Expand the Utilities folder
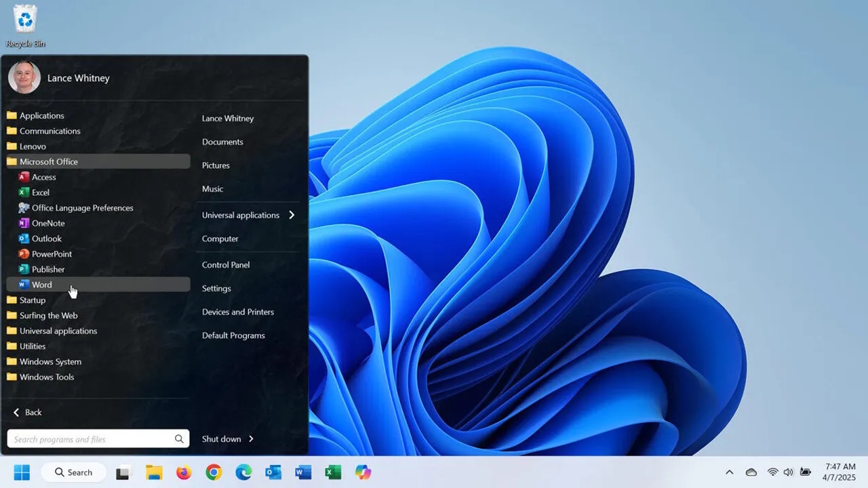Screen dimensions: 868x488 tap(33, 346)
